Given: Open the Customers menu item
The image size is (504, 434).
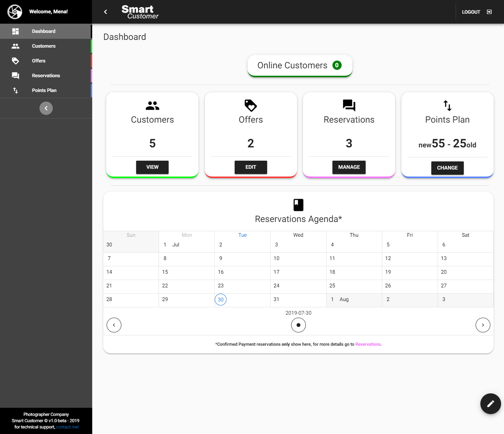Looking at the screenshot, I should coord(46,46).
